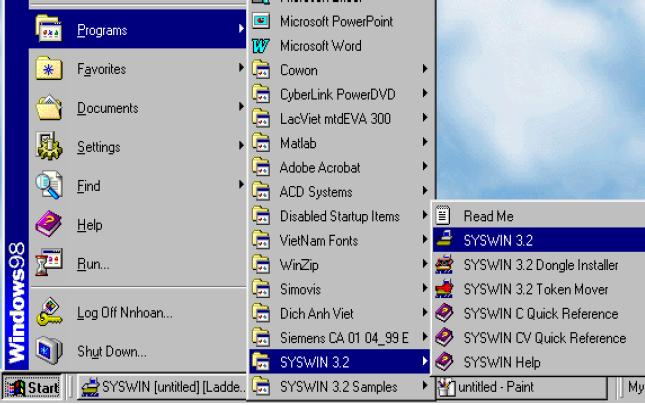This screenshot has height=405, width=645.
Task: Click the WinZip folder icon
Action: pos(261,264)
